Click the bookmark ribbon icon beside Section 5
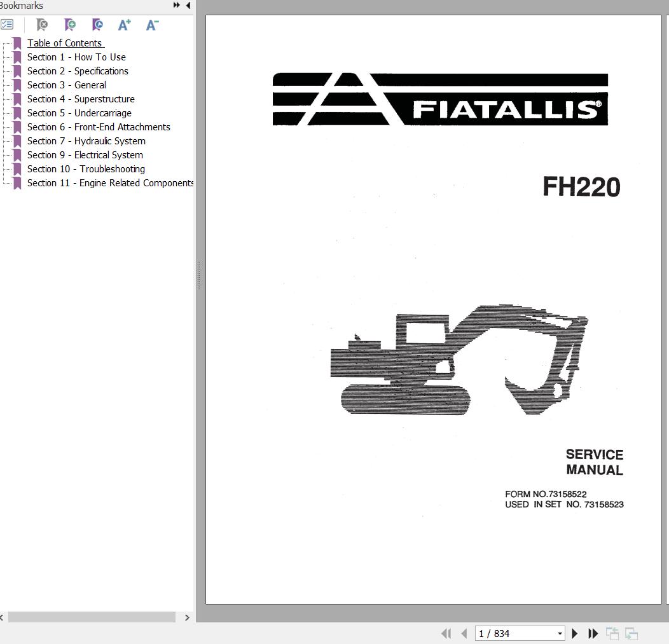Viewport: 669px width, 644px height. pyautogui.click(x=17, y=113)
